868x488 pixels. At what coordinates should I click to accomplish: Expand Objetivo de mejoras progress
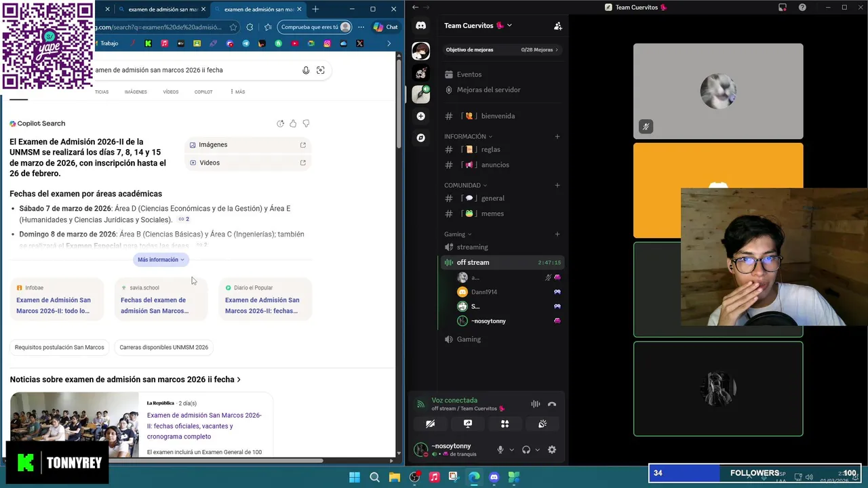coord(502,49)
